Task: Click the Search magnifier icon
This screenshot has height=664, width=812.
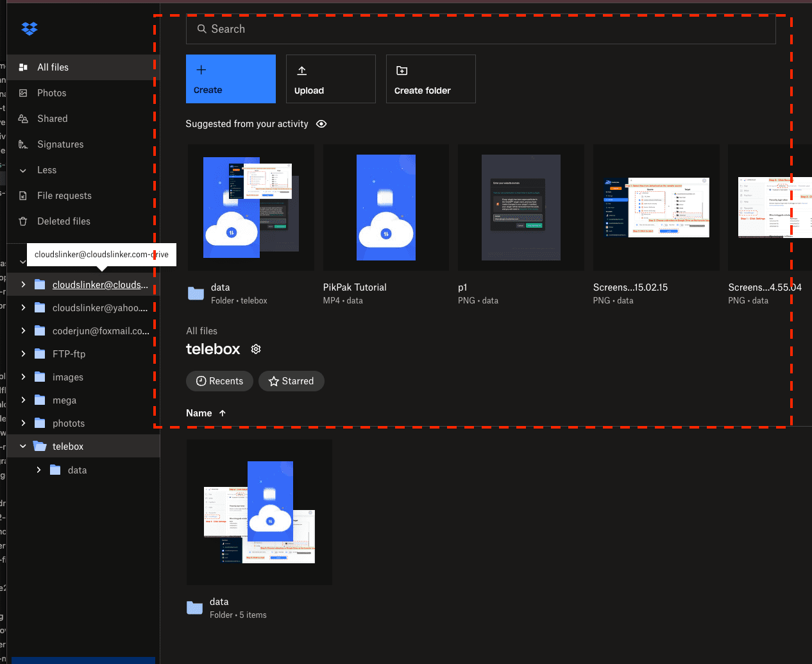Action: [x=201, y=29]
